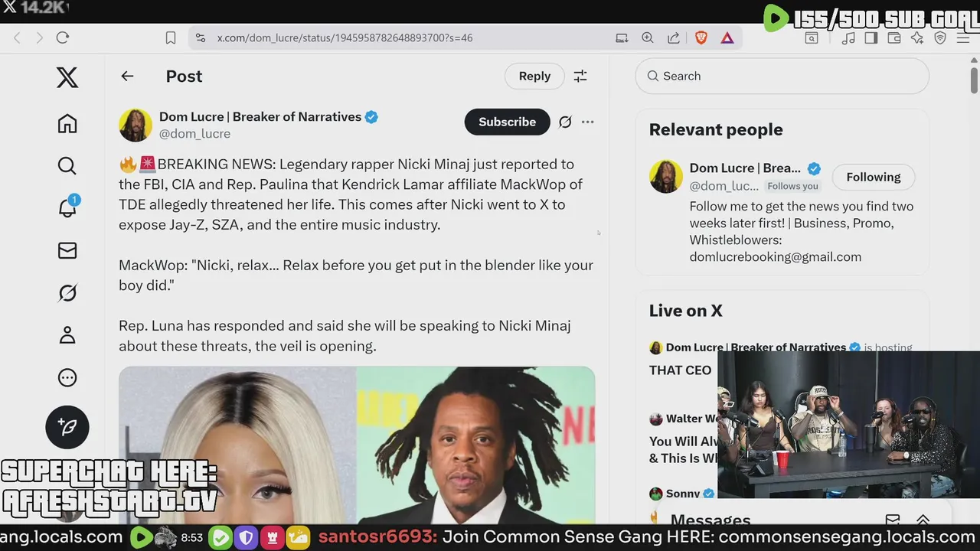Image resolution: width=980 pixels, height=551 pixels.
Task: Click "Live on X" heading
Action: pyautogui.click(x=686, y=311)
